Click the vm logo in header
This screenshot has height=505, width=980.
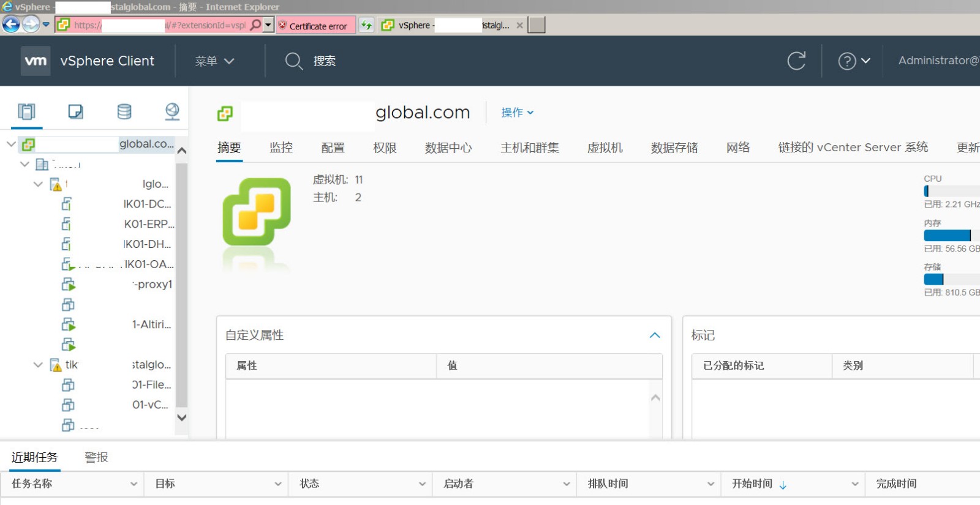click(36, 61)
